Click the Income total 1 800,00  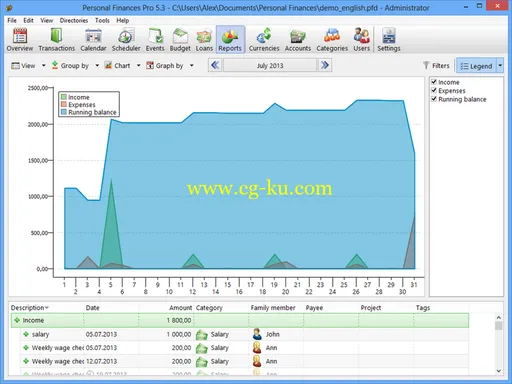(x=179, y=320)
